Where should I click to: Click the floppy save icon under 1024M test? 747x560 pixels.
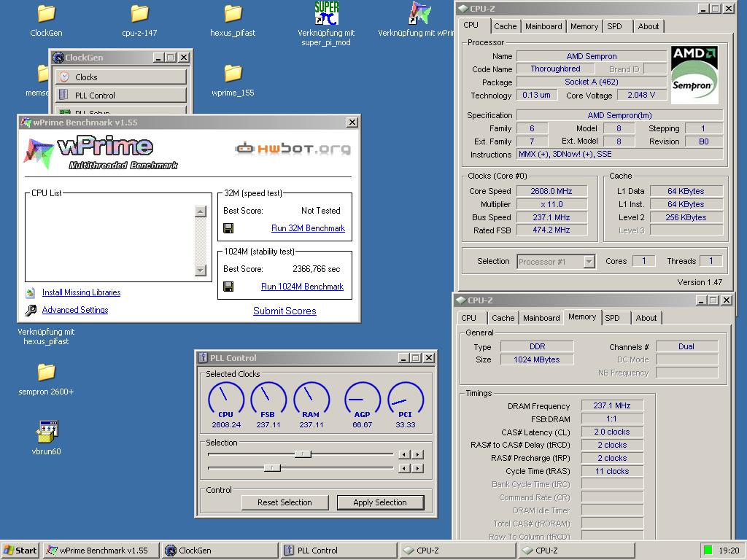pyautogui.click(x=228, y=287)
